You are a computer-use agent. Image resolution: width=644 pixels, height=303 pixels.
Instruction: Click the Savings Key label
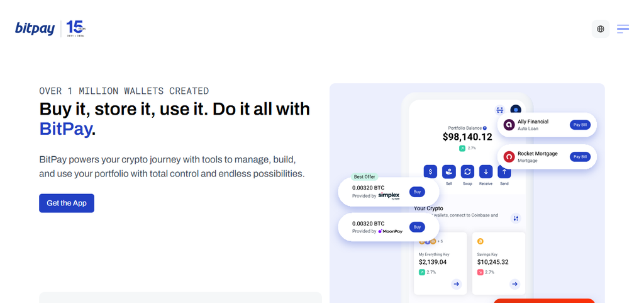point(487,254)
